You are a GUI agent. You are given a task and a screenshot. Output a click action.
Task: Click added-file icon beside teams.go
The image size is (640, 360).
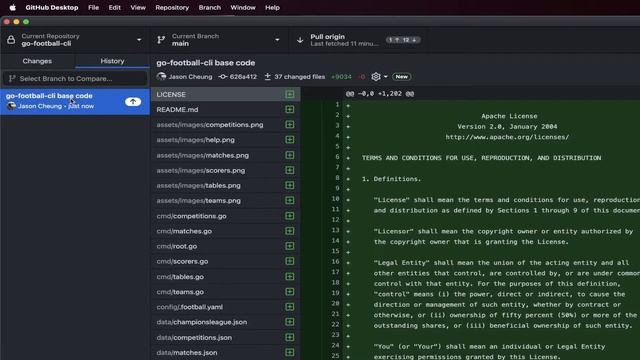point(290,292)
